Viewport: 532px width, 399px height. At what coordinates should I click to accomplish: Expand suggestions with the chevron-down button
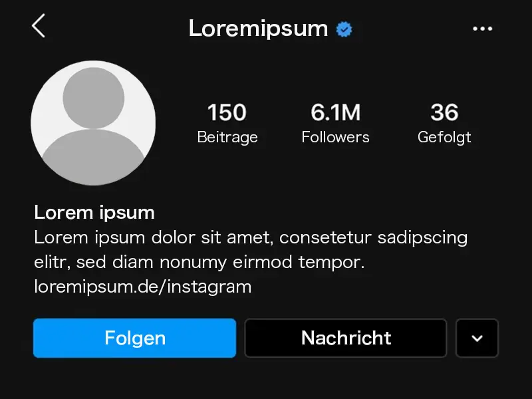pos(477,338)
